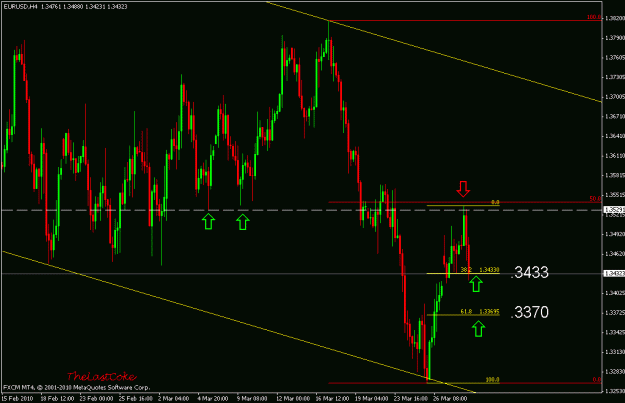Click the 1.3671 price scale value

pos(615,116)
